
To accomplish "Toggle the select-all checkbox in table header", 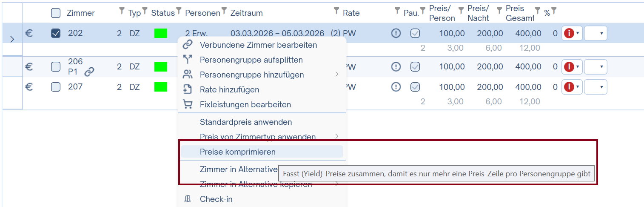I will pos(56,13).
